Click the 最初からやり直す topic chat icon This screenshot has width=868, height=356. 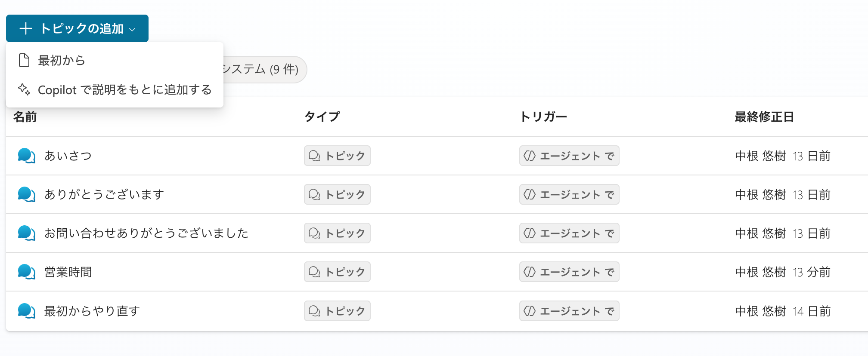coord(26,310)
